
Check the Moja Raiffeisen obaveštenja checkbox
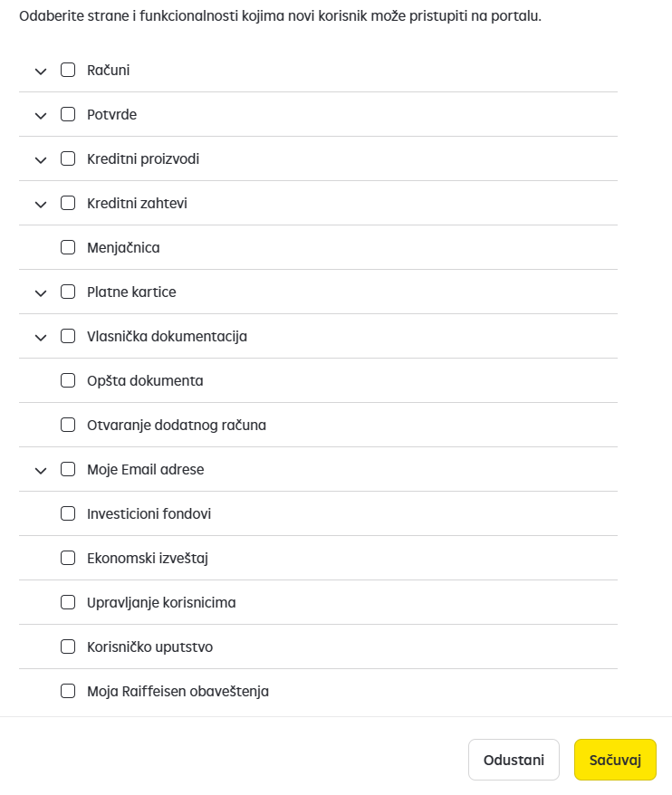(68, 691)
